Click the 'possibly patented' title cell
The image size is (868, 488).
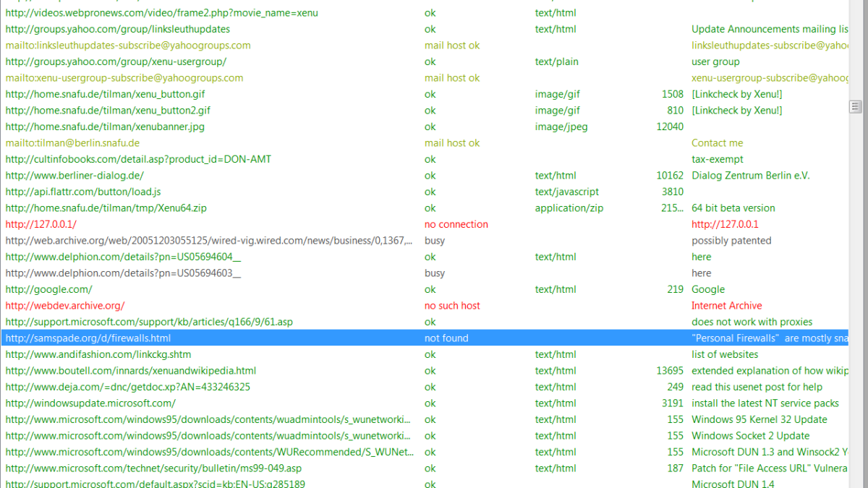(731, 241)
